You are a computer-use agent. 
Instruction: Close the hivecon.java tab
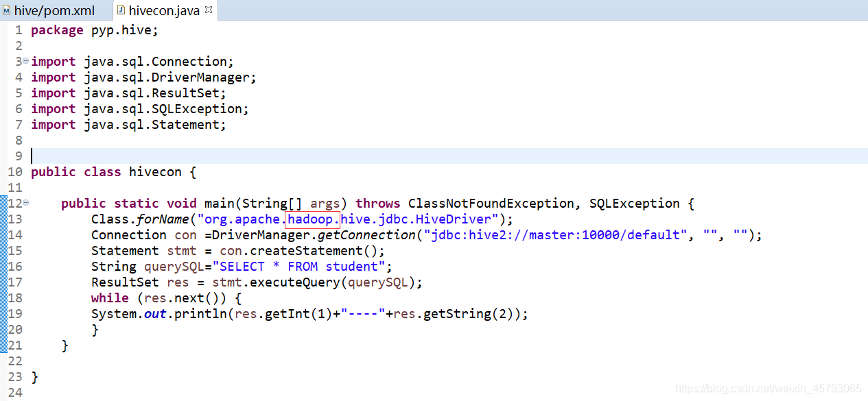(x=209, y=10)
